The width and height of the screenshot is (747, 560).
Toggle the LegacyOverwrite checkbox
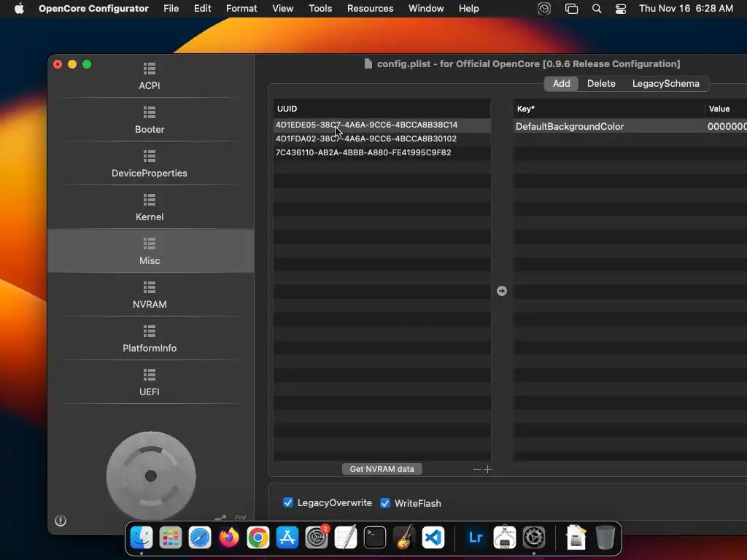287,503
